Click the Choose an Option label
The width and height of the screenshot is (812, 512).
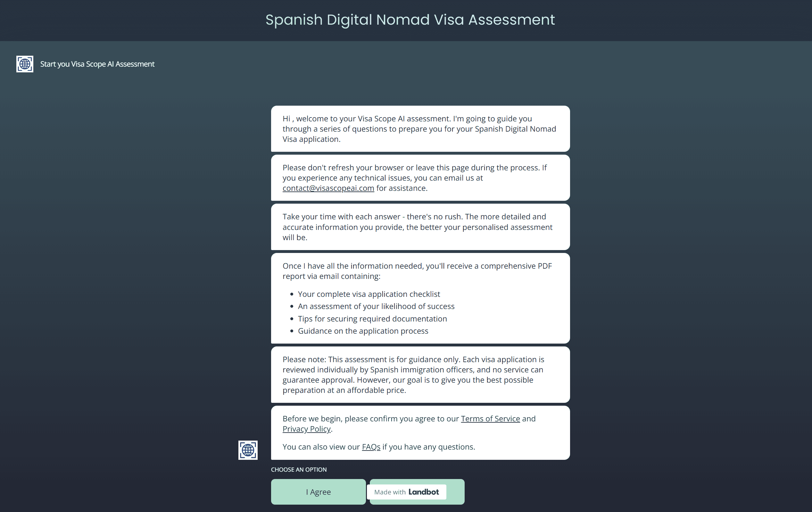click(x=298, y=469)
